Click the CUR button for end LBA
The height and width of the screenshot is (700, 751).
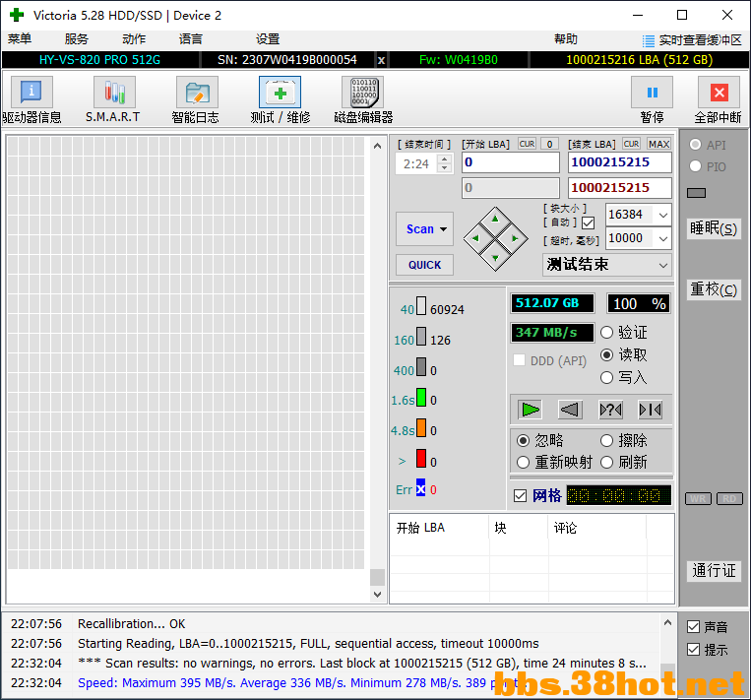(x=631, y=144)
